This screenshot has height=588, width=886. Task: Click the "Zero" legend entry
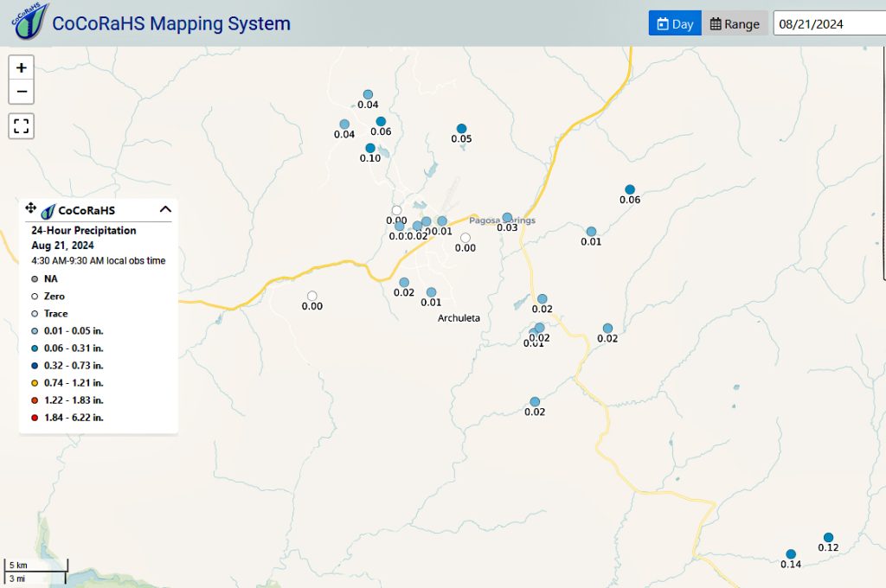coord(55,296)
